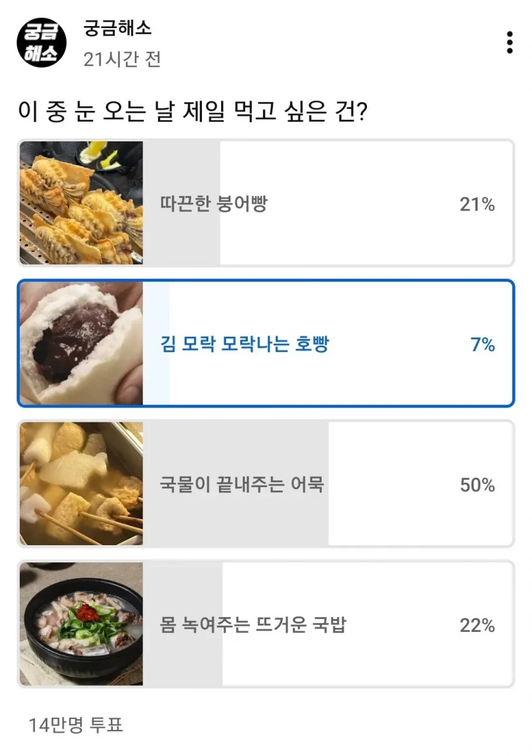Viewport: 532px width, 756px height.
Task: Vote for 따끈한 붕어빵 option
Action: pyautogui.click(x=214, y=204)
